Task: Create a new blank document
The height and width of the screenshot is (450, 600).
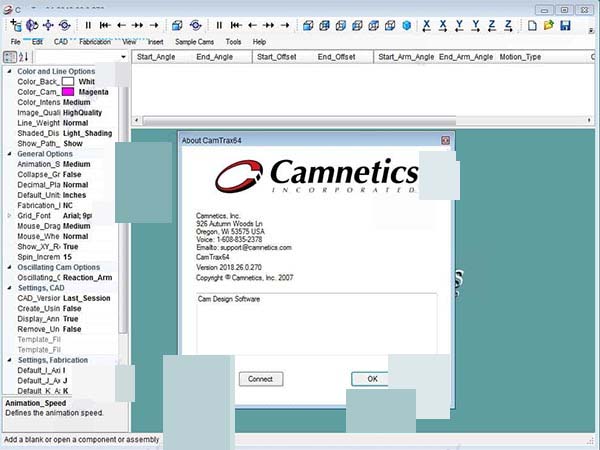Action: 532,26
